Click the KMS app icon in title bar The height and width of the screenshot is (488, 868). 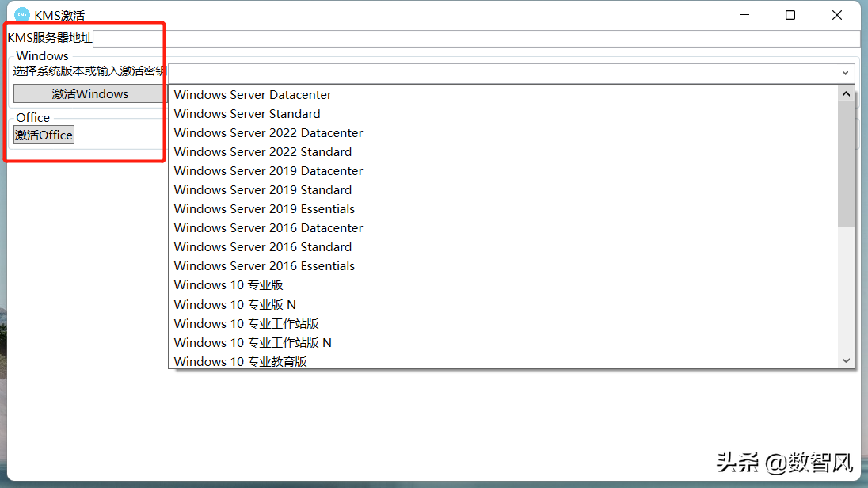(21, 14)
